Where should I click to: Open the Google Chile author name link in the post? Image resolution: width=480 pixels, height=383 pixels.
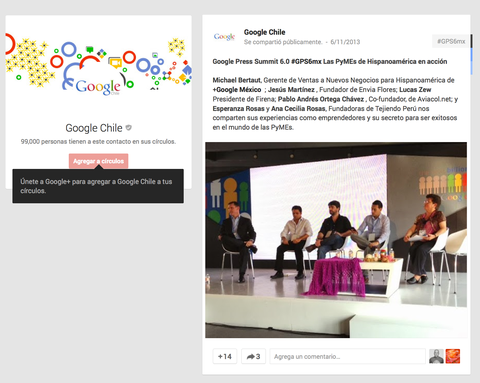[264, 32]
